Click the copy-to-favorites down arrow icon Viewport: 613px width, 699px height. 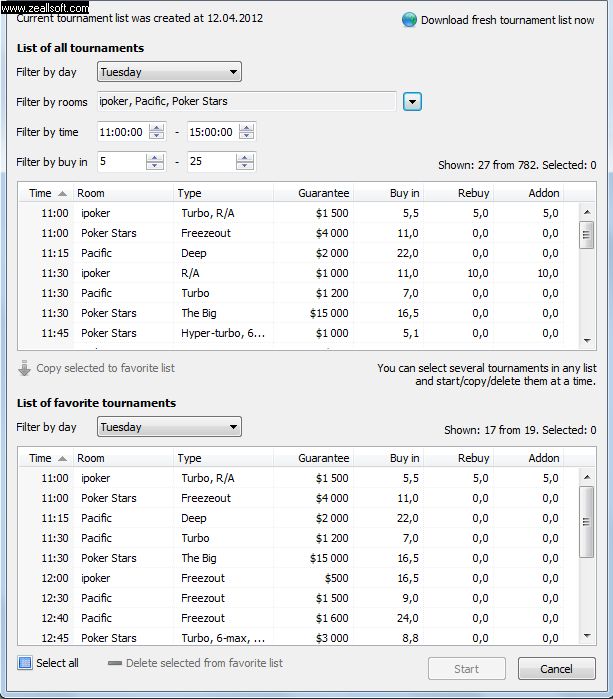[25, 368]
